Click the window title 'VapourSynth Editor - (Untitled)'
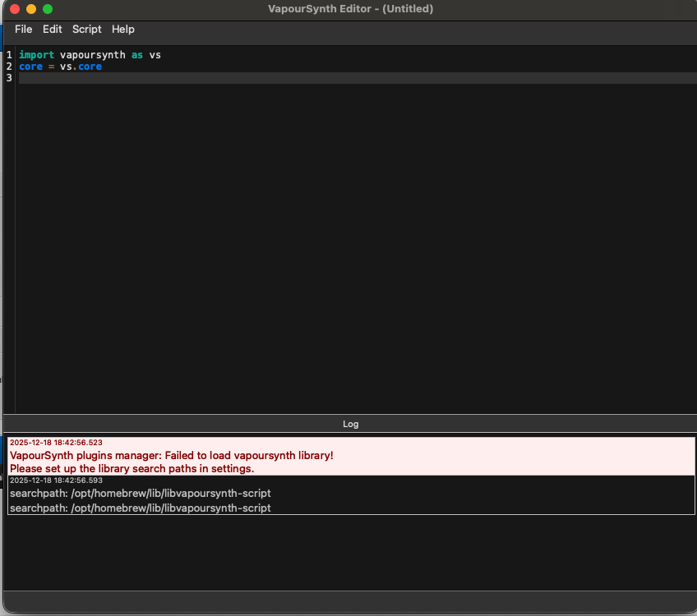Viewport: 697px width, 616px height. click(x=350, y=9)
